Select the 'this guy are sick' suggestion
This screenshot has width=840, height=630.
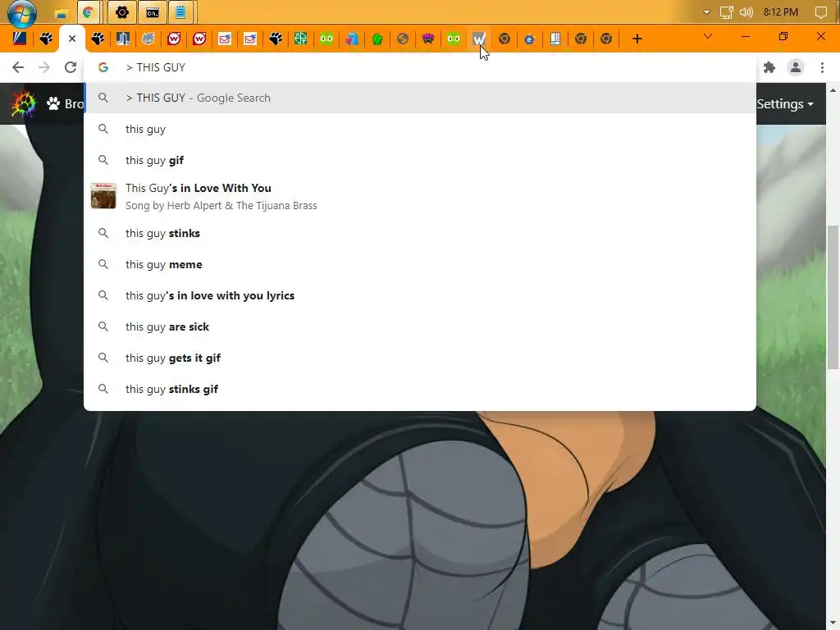[420, 326]
